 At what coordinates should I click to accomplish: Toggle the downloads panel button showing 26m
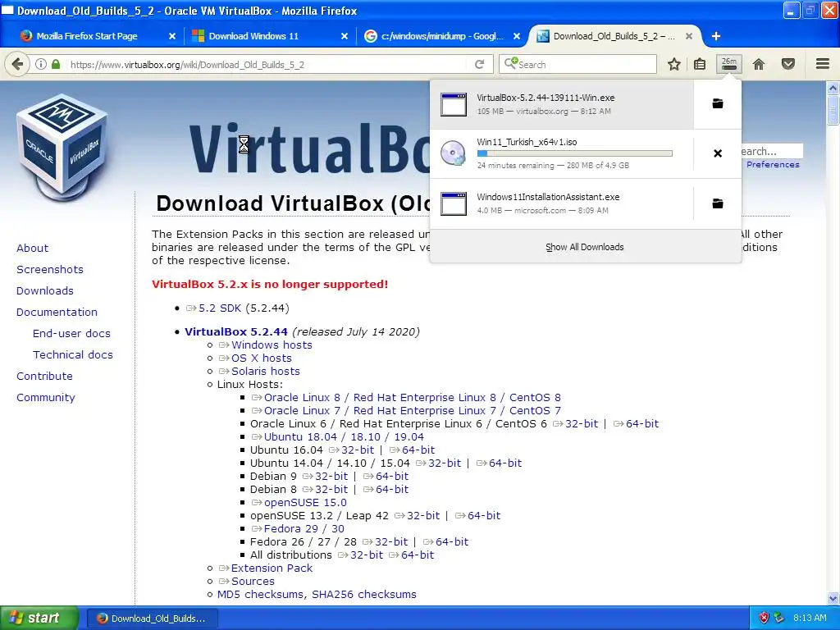click(x=729, y=64)
